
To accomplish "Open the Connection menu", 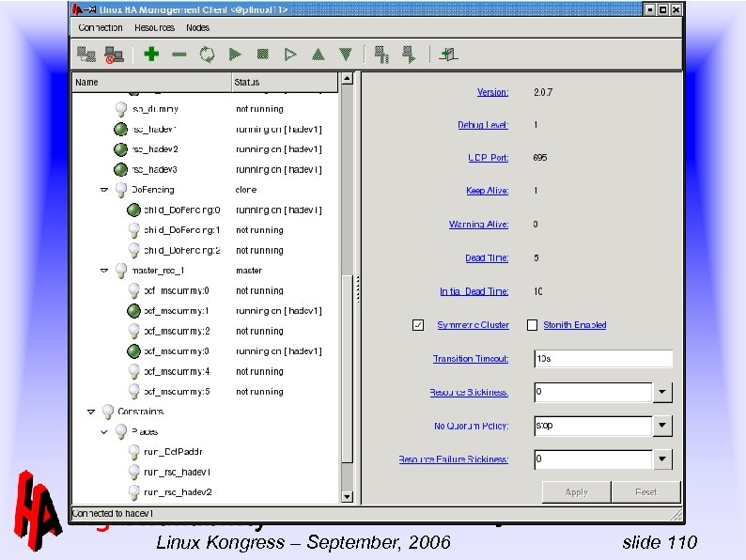I will tap(101, 27).
